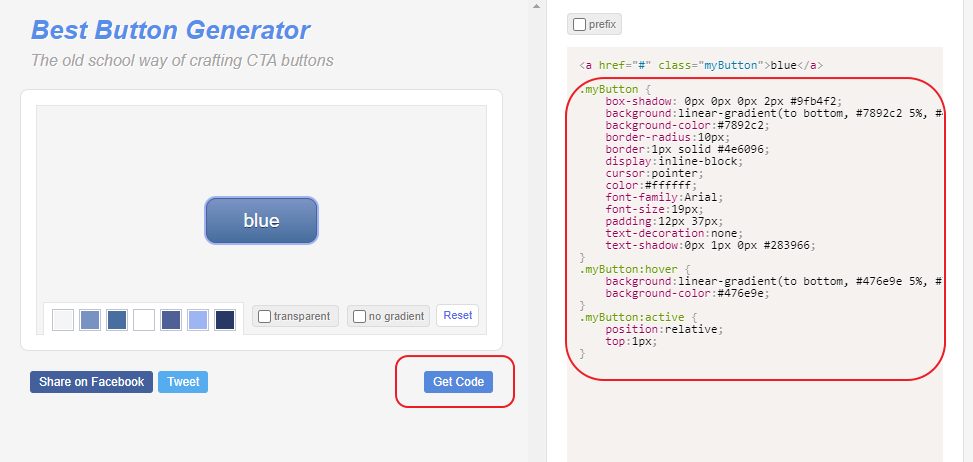Click the 'display:inline-block;' code line
This screenshot has height=462, width=973.
pyautogui.click(x=675, y=161)
